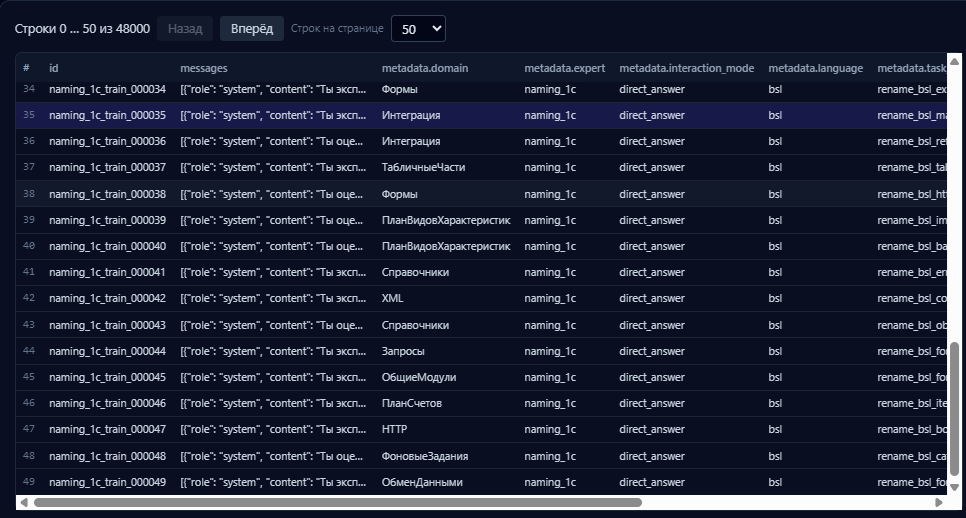The image size is (966, 518).
Task: Click Справочники domain in row 43
Action: pyautogui.click(x=415, y=325)
